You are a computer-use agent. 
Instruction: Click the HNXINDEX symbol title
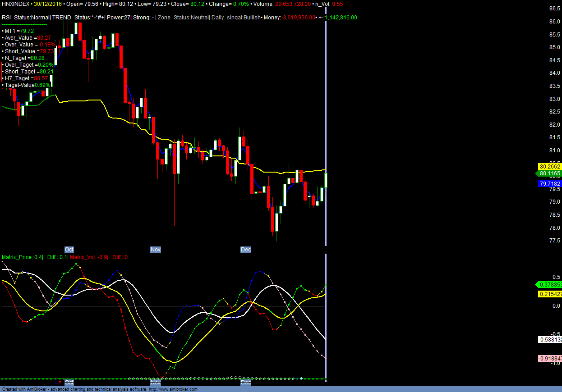pos(15,4)
